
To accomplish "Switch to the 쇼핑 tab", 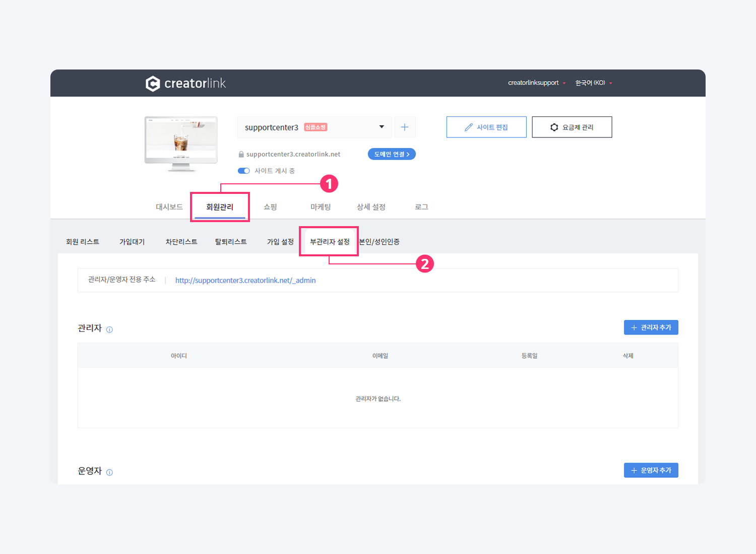I will (270, 207).
